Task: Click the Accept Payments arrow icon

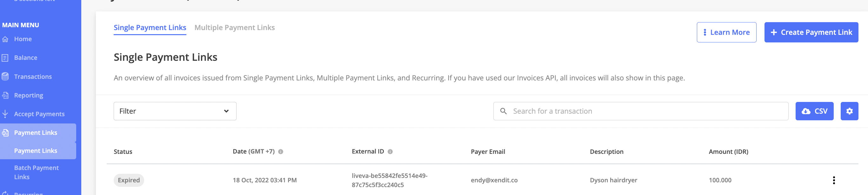Action: coord(5,114)
